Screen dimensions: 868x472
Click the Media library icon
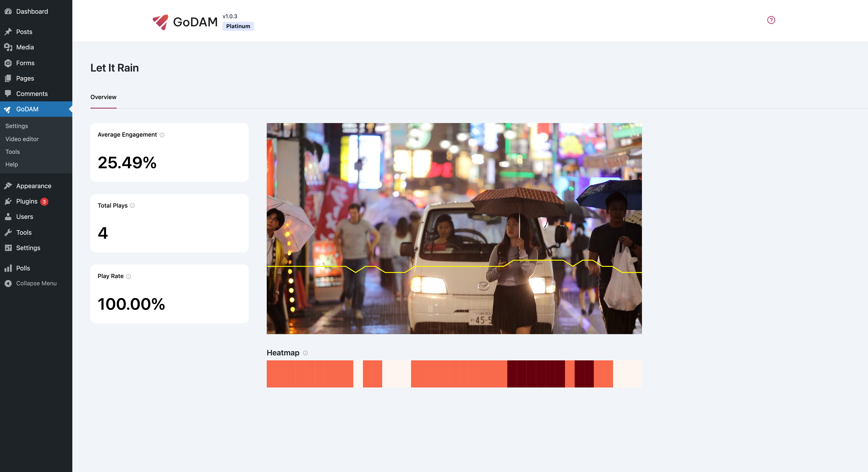[x=8, y=47]
